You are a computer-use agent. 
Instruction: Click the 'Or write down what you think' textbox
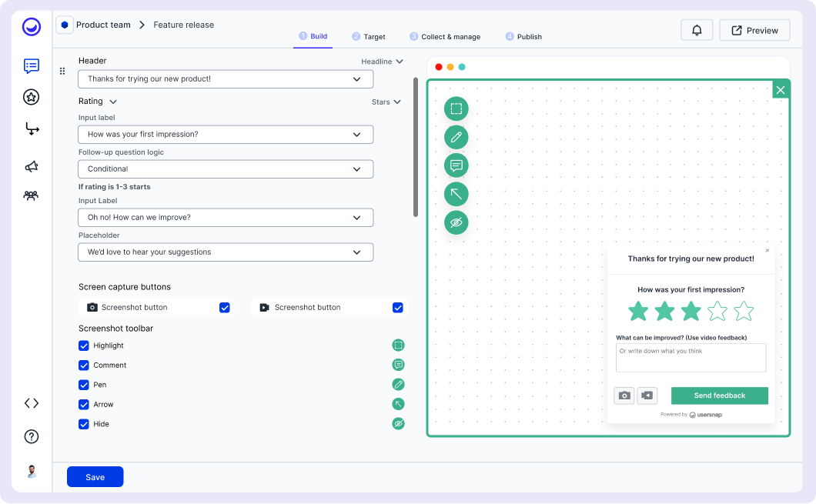tap(691, 358)
